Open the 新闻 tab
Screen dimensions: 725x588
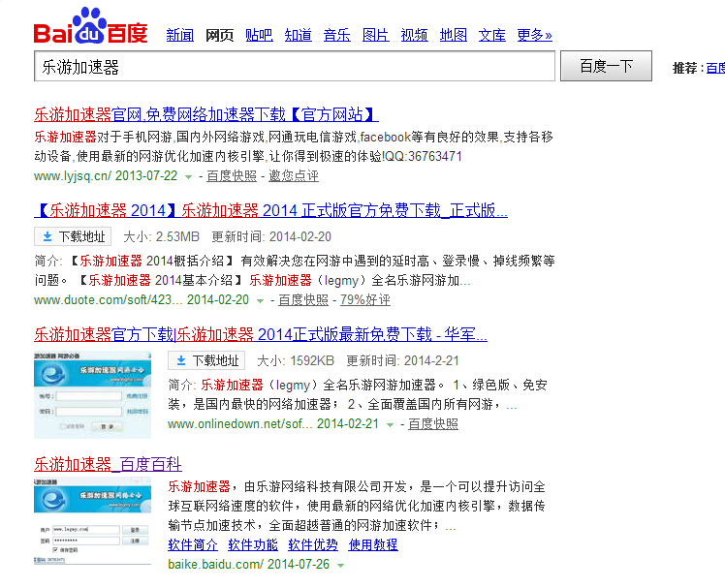pyautogui.click(x=180, y=35)
